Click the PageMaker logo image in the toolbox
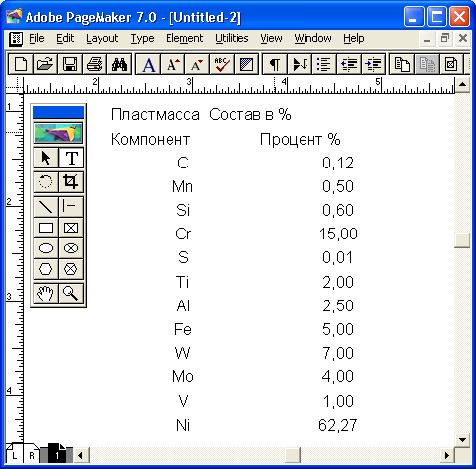 (x=58, y=133)
